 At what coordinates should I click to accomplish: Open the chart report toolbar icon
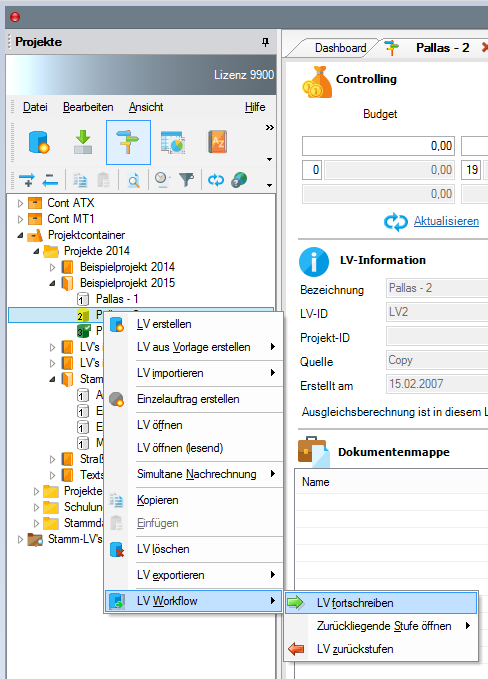click(x=173, y=142)
